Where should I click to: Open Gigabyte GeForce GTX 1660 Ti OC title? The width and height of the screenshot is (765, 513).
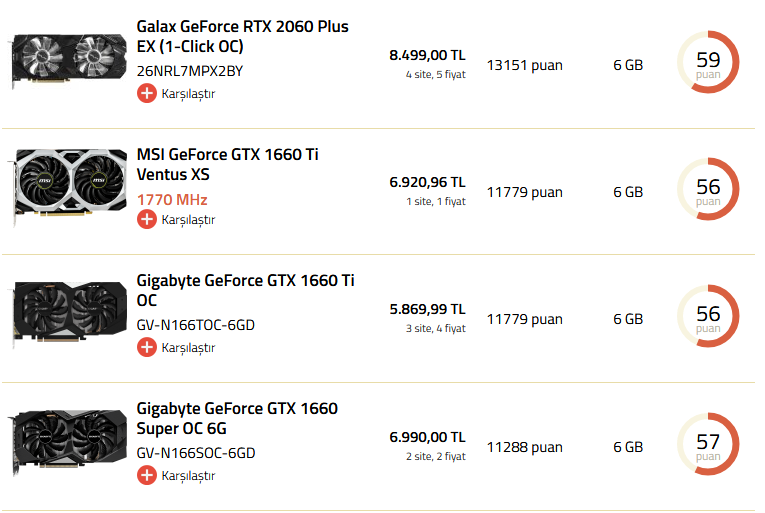(245, 290)
